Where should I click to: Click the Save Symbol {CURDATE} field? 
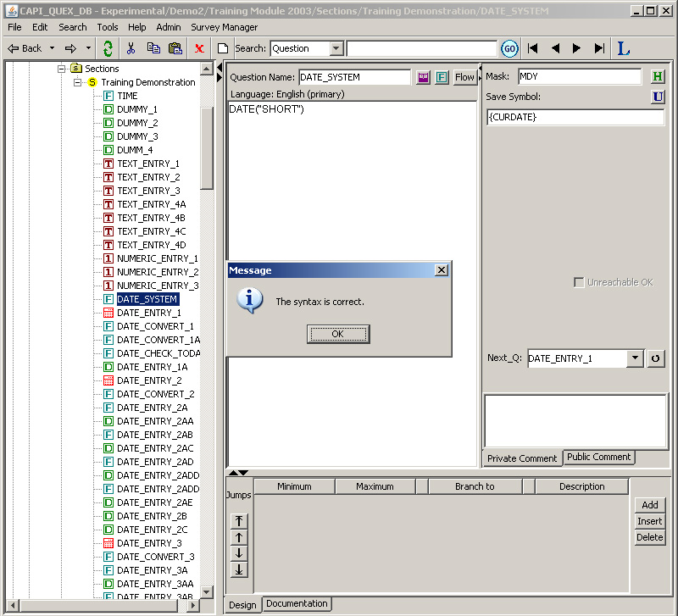[x=575, y=117]
